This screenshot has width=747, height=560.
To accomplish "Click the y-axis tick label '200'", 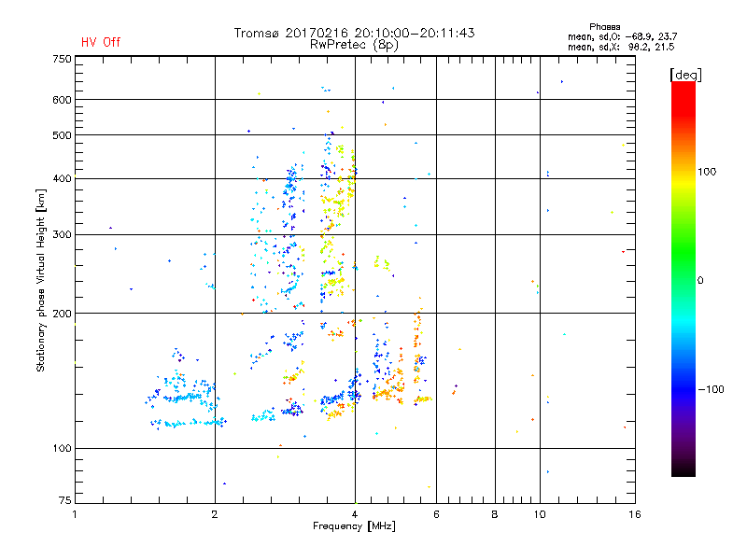I will point(62,314).
